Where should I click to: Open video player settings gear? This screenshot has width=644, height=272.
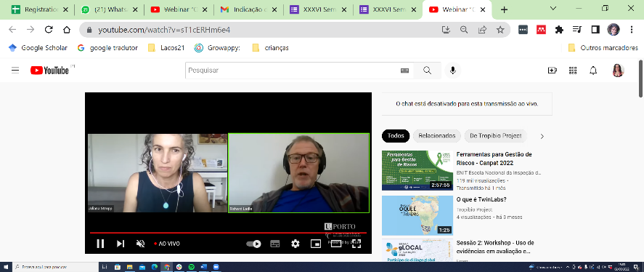pyautogui.click(x=295, y=244)
